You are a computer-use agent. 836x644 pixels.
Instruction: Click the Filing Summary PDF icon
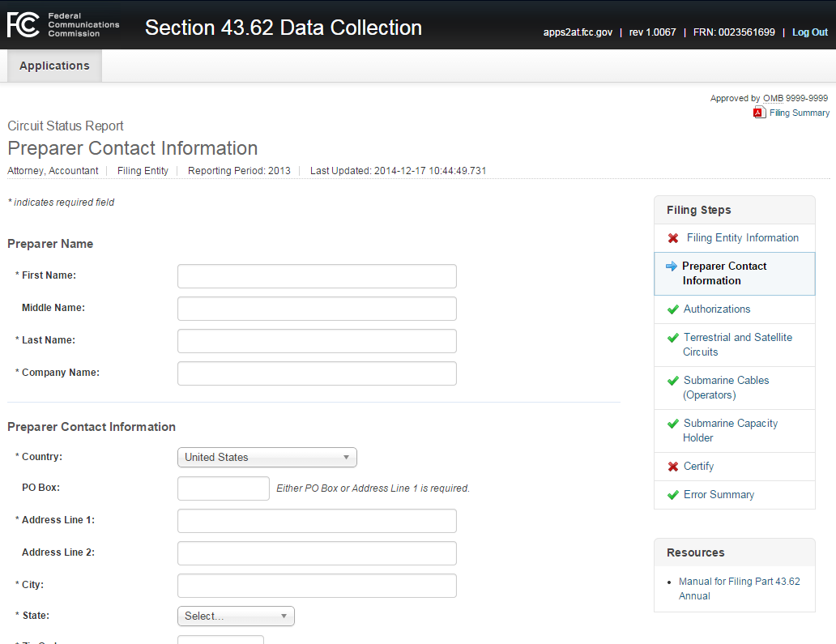point(759,113)
